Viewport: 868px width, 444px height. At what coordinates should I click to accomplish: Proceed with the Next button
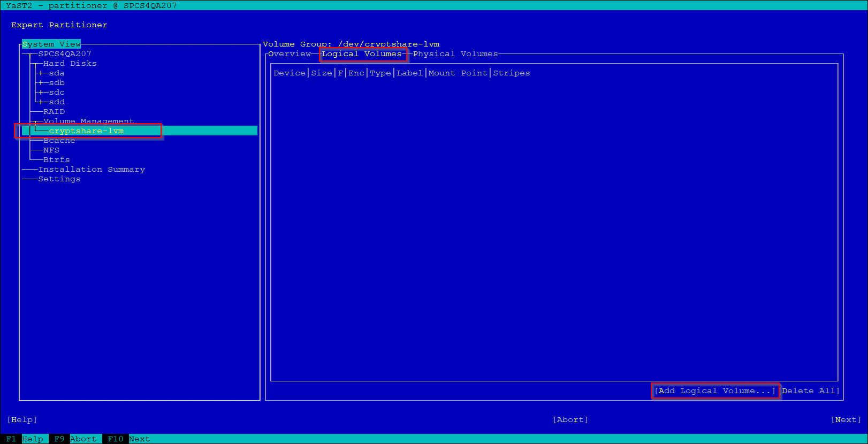846,420
